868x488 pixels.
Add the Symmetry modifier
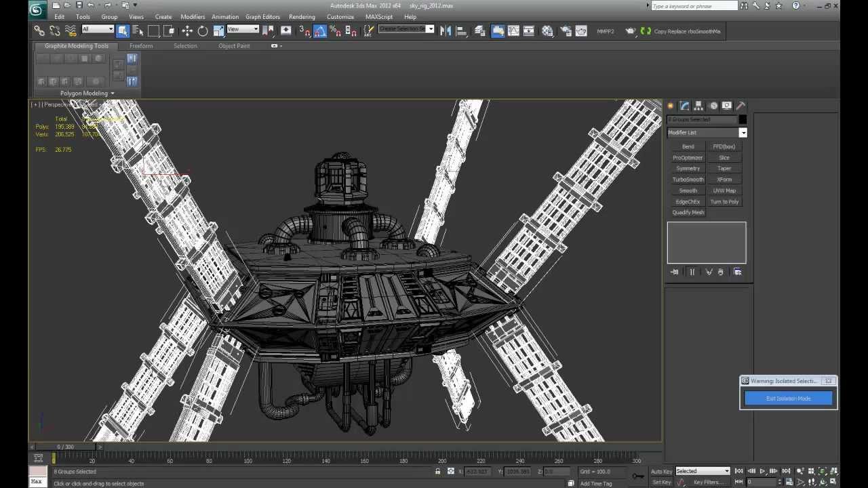(688, 168)
